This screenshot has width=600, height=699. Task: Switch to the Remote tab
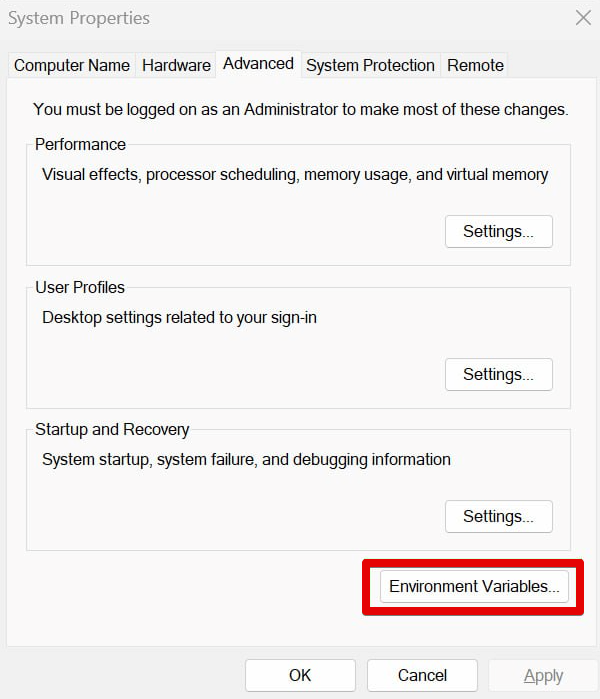point(475,65)
